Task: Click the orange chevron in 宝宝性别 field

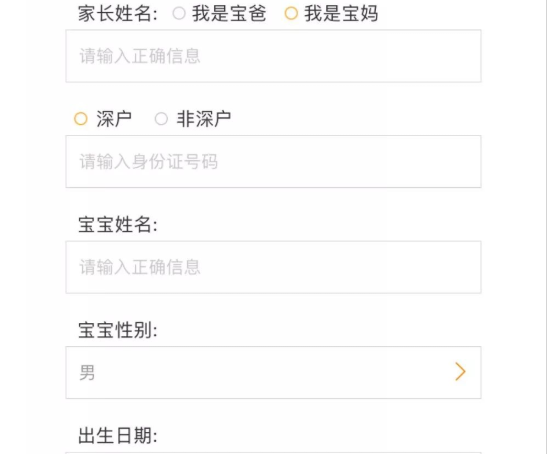Action: pyautogui.click(x=460, y=372)
